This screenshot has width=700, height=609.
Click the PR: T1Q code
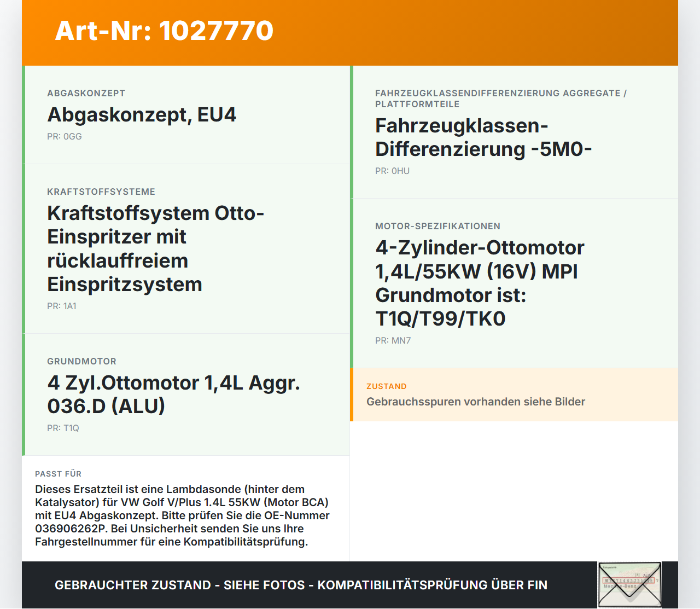63,428
